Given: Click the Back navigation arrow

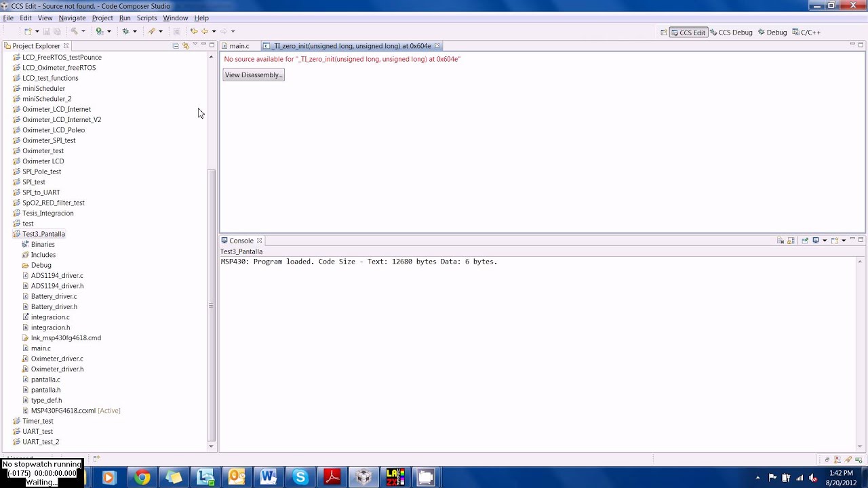Looking at the screenshot, I should click(205, 31).
